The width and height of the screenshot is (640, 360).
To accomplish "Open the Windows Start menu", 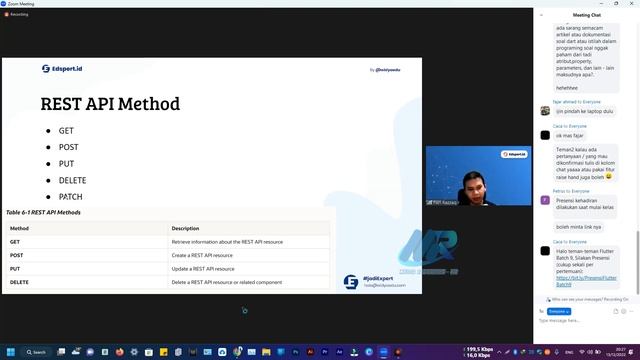I will pos(11,352).
